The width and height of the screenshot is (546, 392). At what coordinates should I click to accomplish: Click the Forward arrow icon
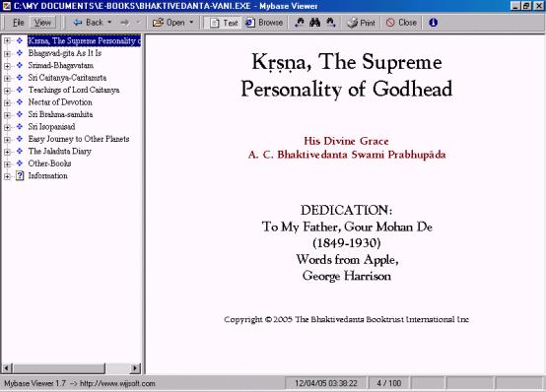coord(124,23)
